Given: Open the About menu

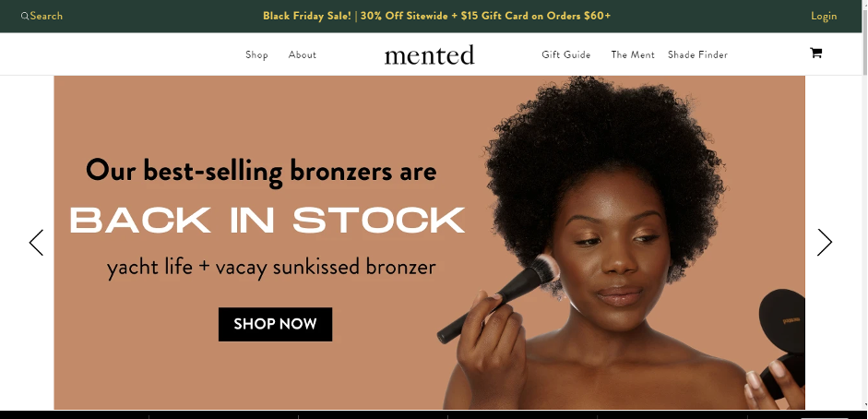Looking at the screenshot, I should (x=303, y=54).
